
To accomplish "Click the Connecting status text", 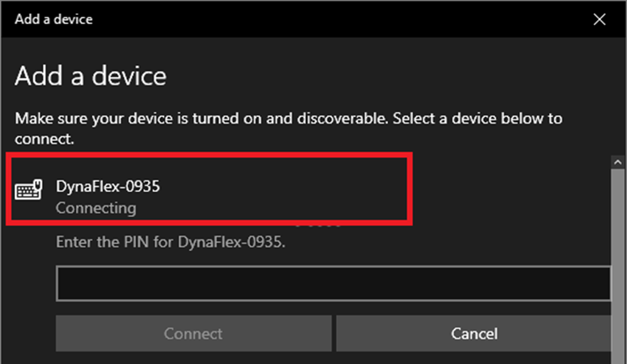I will pyautogui.click(x=96, y=208).
